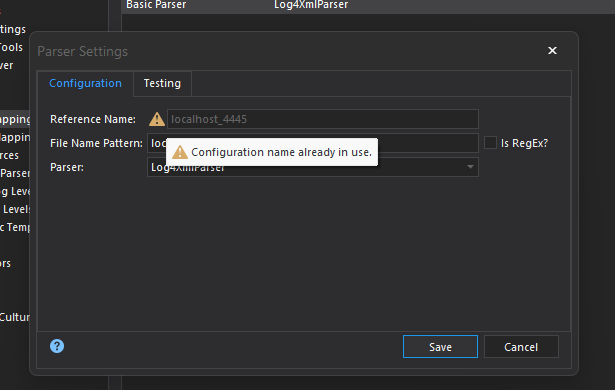Open the Culture item in the sidebar
The width and height of the screenshot is (615, 390).
[15, 317]
